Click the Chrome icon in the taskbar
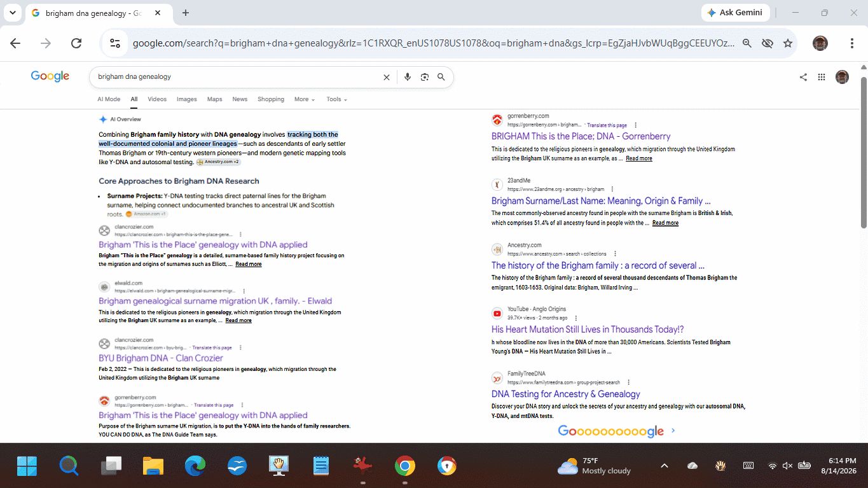 click(x=405, y=466)
